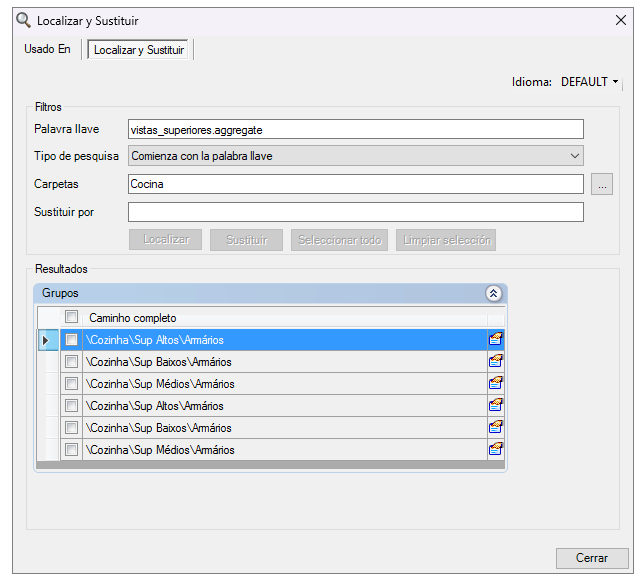Open edit icon for second Sup Altos row
Screen dimensions: 640x584
pyautogui.click(x=495, y=406)
